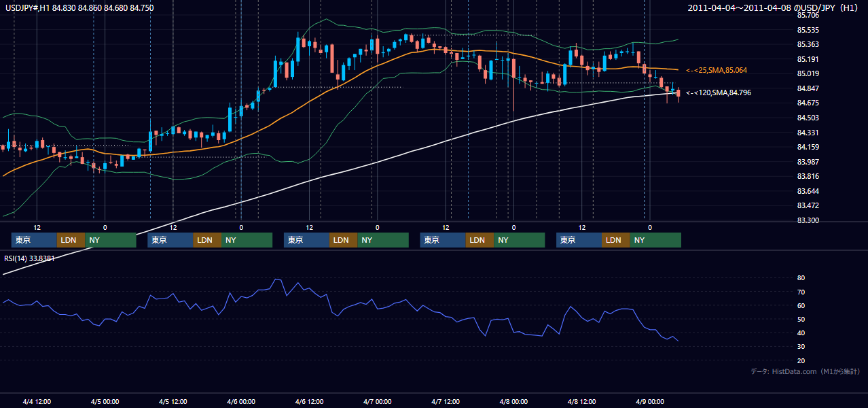Click the USDJPY#,H1 price header text
868x408 pixels.
coord(78,7)
